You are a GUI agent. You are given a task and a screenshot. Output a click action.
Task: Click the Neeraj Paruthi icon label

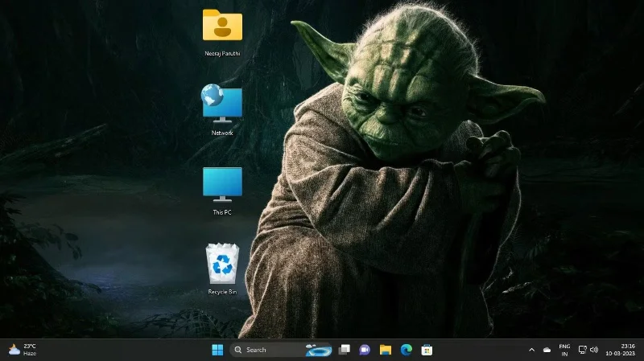[x=222, y=53]
